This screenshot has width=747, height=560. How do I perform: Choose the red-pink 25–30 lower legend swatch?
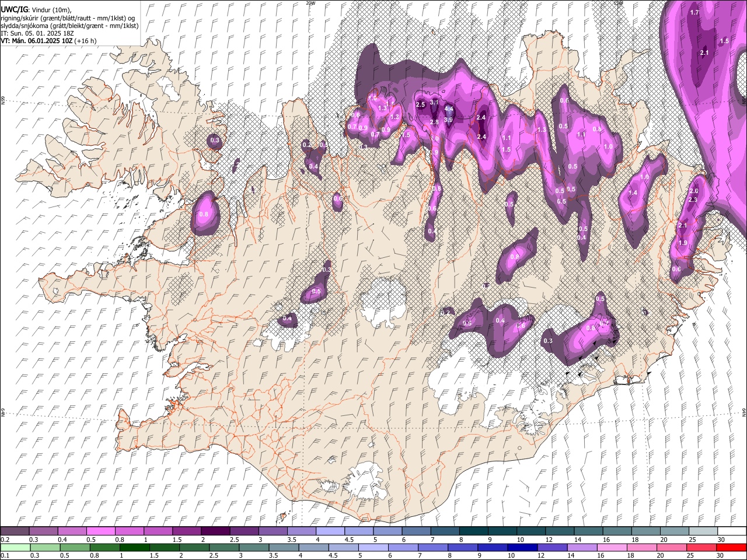(x=701, y=547)
